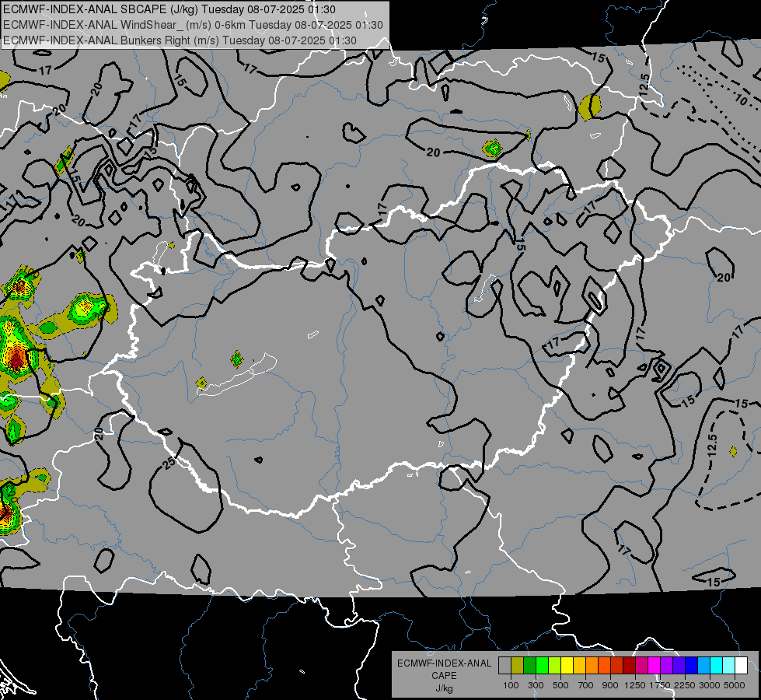This screenshot has width=761, height=700.
Task: Click the 25 wind shear contour label
Action: [x=169, y=463]
